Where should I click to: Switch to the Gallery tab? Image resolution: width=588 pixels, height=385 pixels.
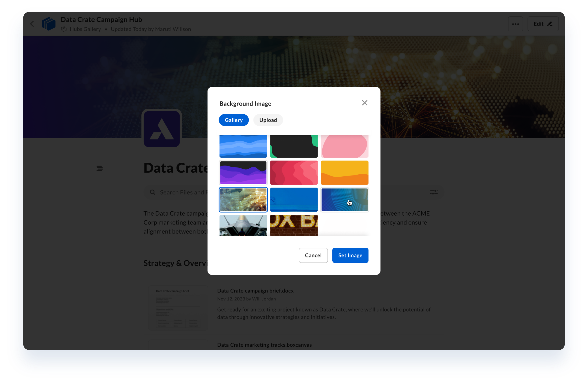[x=233, y=120]
